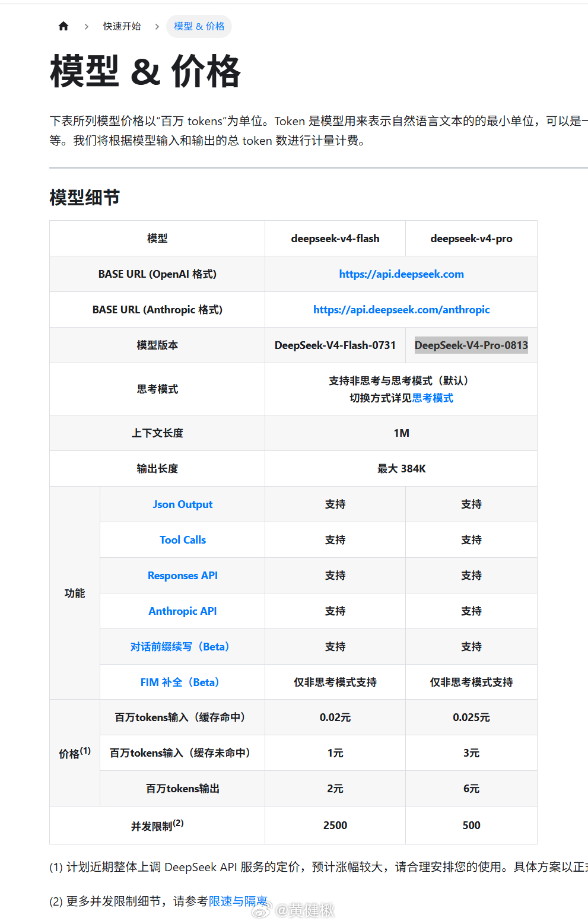Click the 输出长度 row label
Image resolution: width=588 pixels, height=924 pixels.
pos(157,469)
